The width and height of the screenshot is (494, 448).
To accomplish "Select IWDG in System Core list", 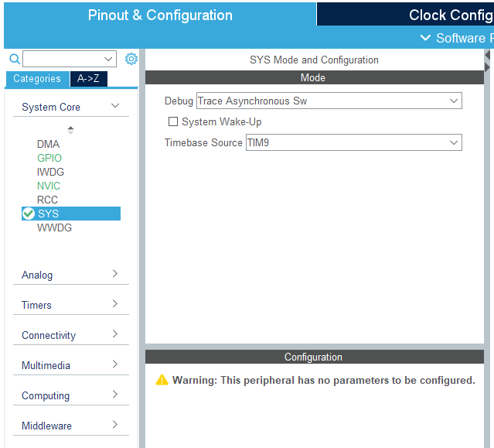I will click(x=50, y=172).
